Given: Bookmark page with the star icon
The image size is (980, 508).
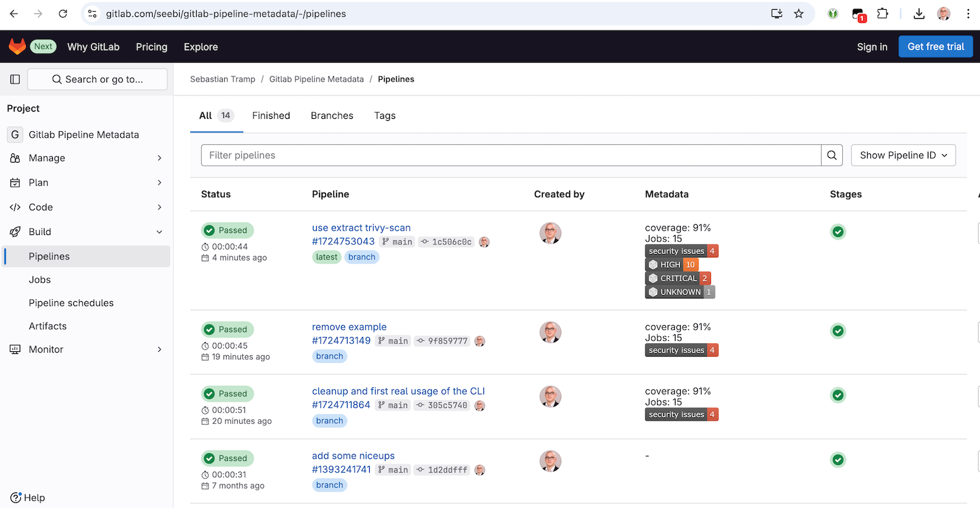Looking at the screenshot, I should pyautogui.click(x=798, y=14).
